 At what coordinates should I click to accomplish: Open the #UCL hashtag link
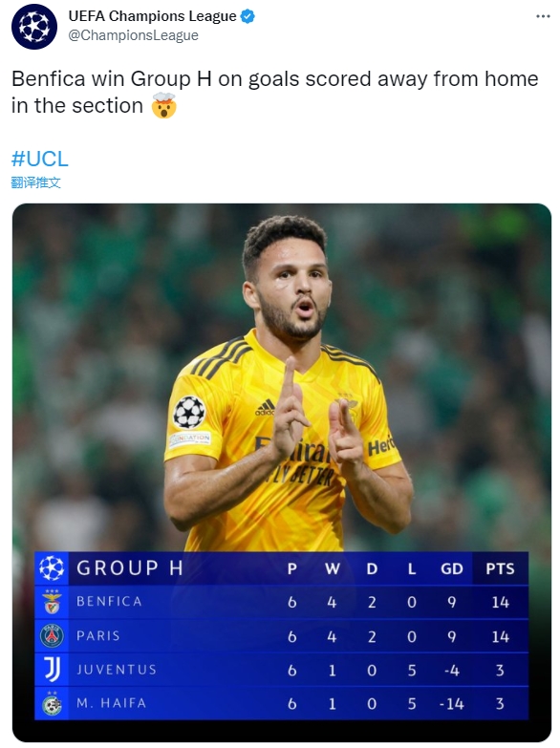(40, 159)
